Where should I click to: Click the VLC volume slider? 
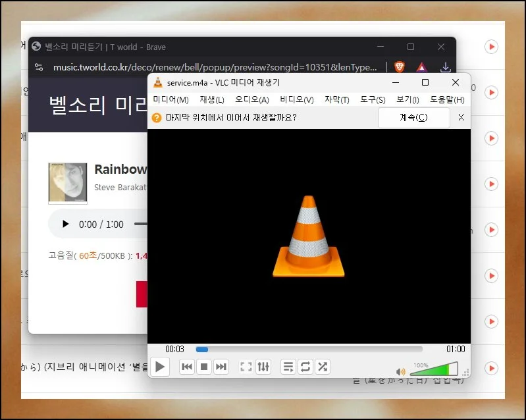click(x=433, y=369)
